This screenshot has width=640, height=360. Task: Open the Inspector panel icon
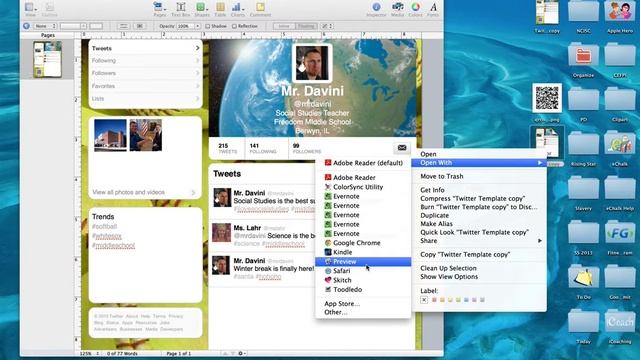(376, 9)
